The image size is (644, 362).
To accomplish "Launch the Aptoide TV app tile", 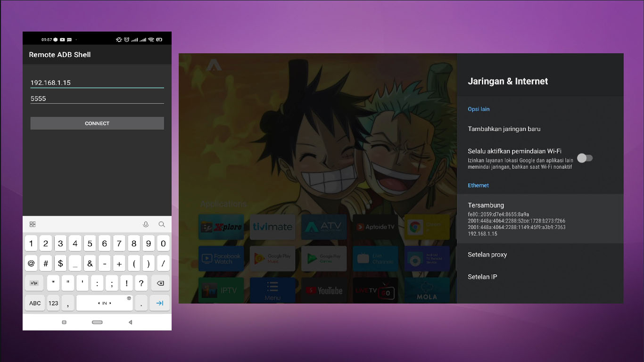I will pos(375,227).
